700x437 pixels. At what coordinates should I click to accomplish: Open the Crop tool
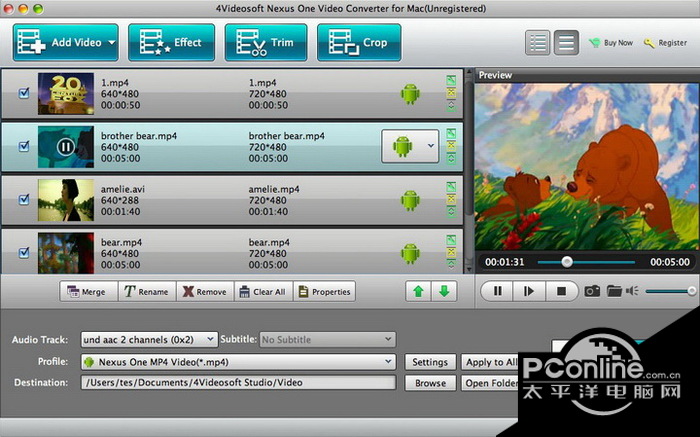(359, 43)
